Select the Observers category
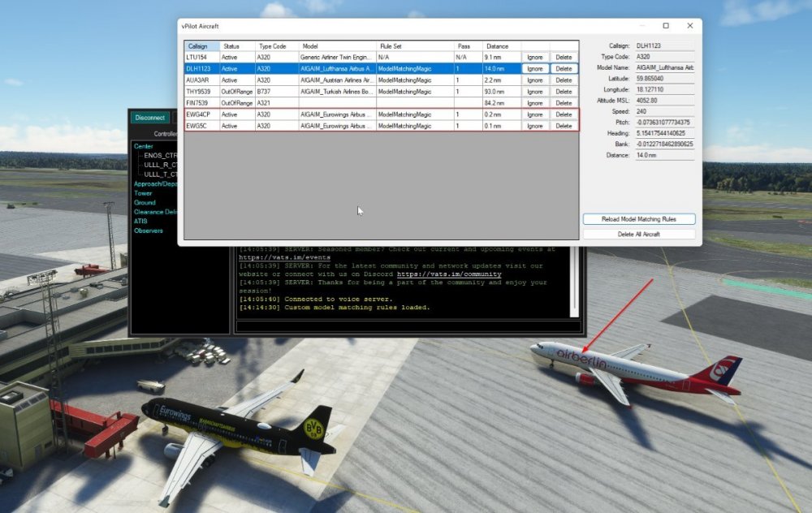Image resolution: width=812 pixels, height=513 pixels. 147,229
